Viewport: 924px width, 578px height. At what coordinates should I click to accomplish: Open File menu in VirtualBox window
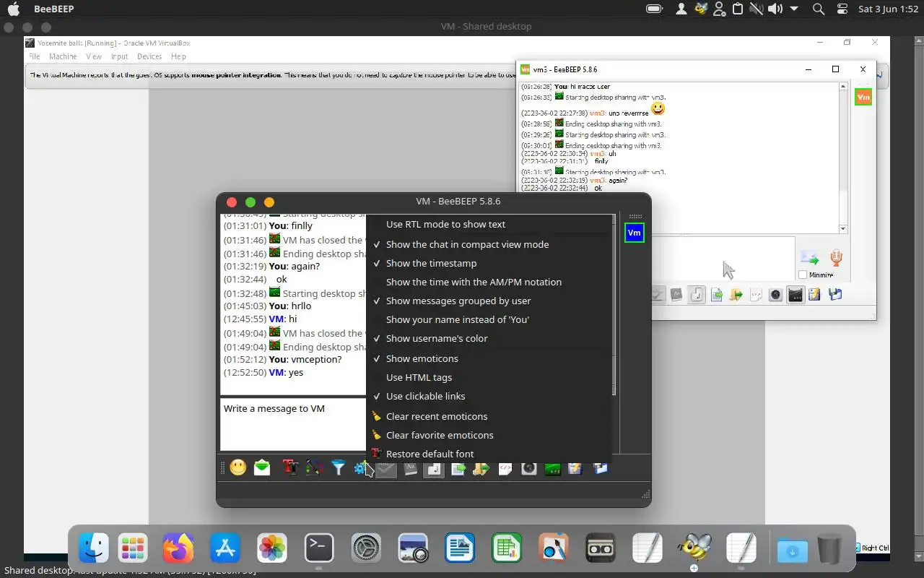(x=34, y=56)
